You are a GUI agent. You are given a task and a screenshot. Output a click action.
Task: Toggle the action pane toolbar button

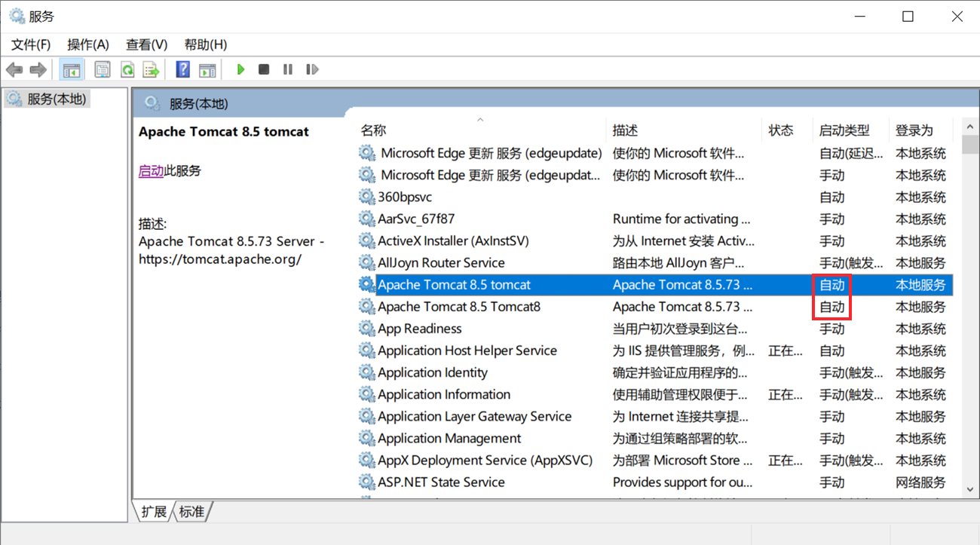(x=207, y=70)
